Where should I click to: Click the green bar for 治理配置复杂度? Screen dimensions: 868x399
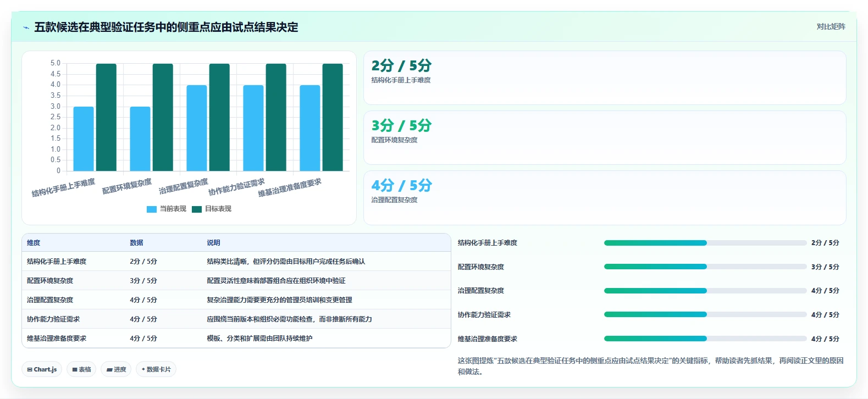tap(219, 117)
